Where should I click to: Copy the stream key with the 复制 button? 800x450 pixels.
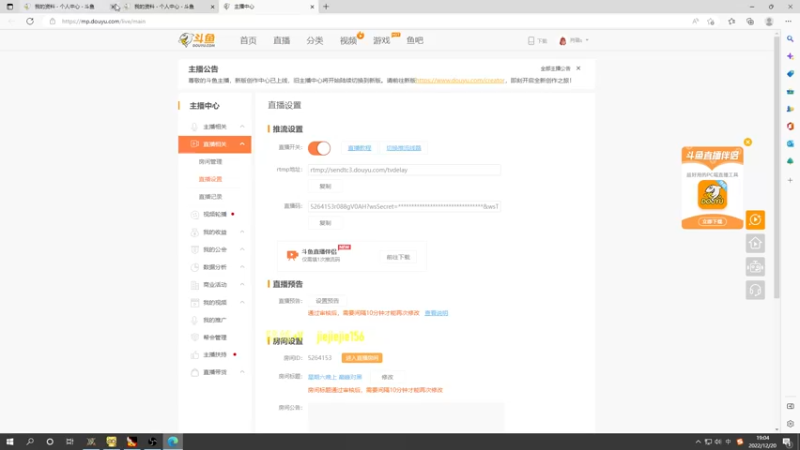(325, 223)
